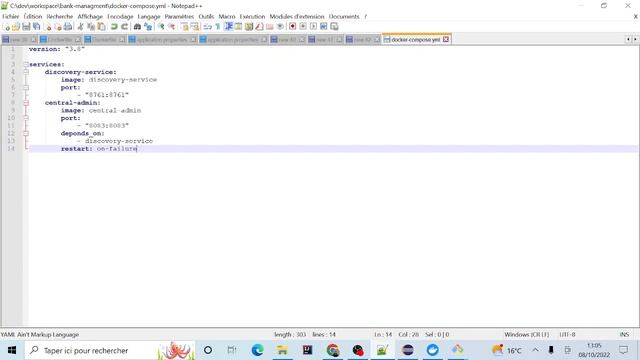Click the Copy toolbar icon
Image resolution: width=640 pixels, height=360 pixels.
[91, 27]
